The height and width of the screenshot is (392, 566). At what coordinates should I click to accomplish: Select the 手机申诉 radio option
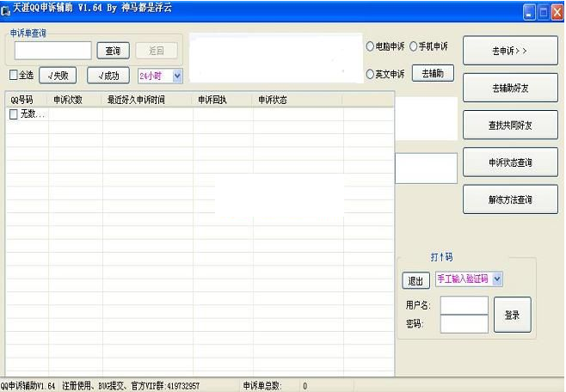414,46
